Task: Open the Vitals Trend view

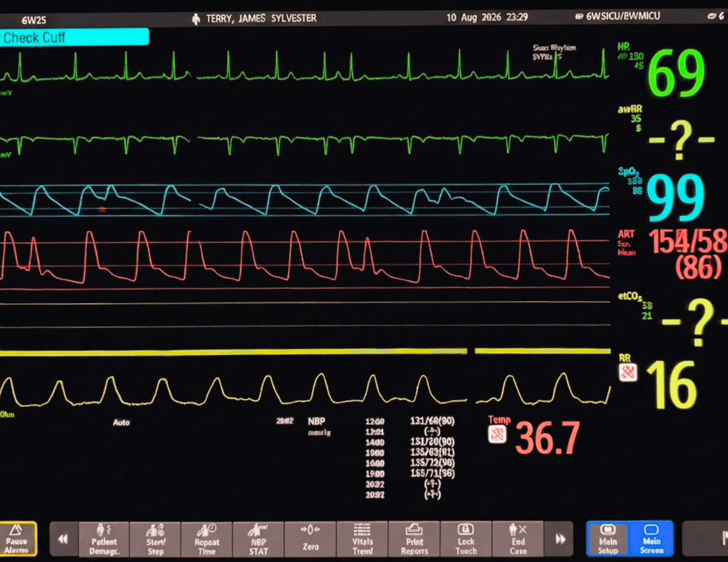Action: pyautogui.click(x=363, y=539)
